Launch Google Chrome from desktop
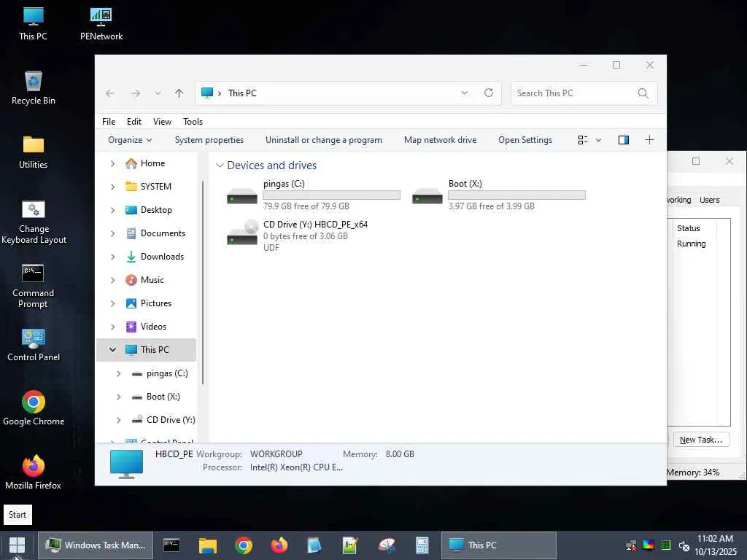 coord(34,408)
